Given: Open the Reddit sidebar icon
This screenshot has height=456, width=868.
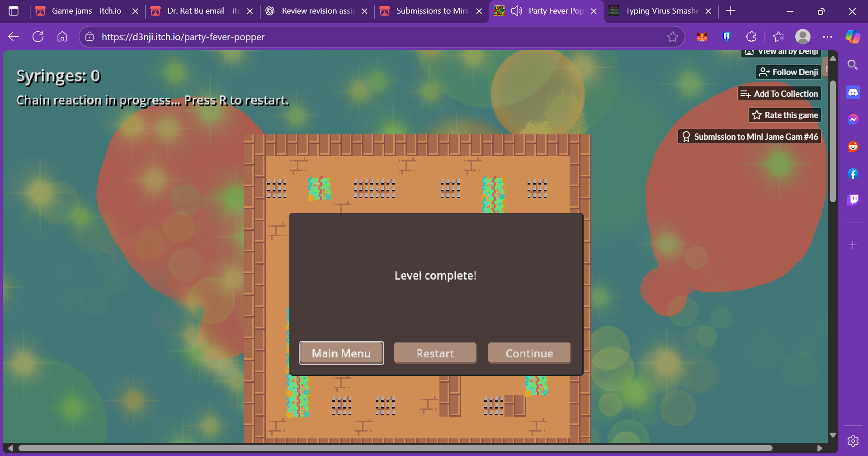Looking at the screenshot, I should coord(853,147).
